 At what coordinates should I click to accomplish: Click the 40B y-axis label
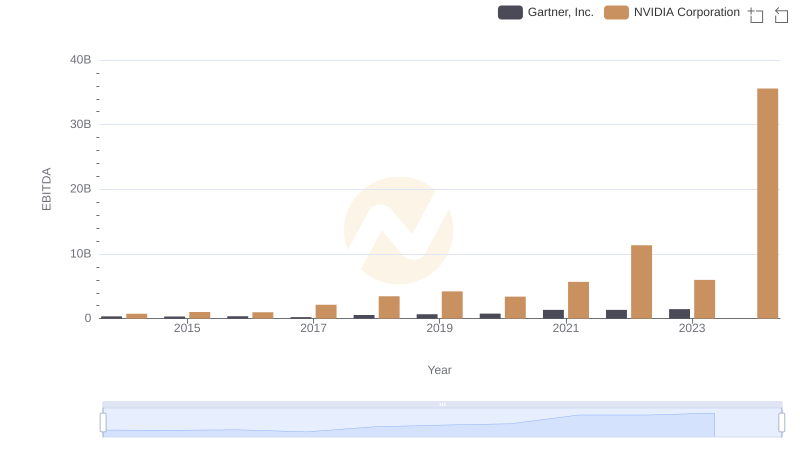click(x=81, y=60)
